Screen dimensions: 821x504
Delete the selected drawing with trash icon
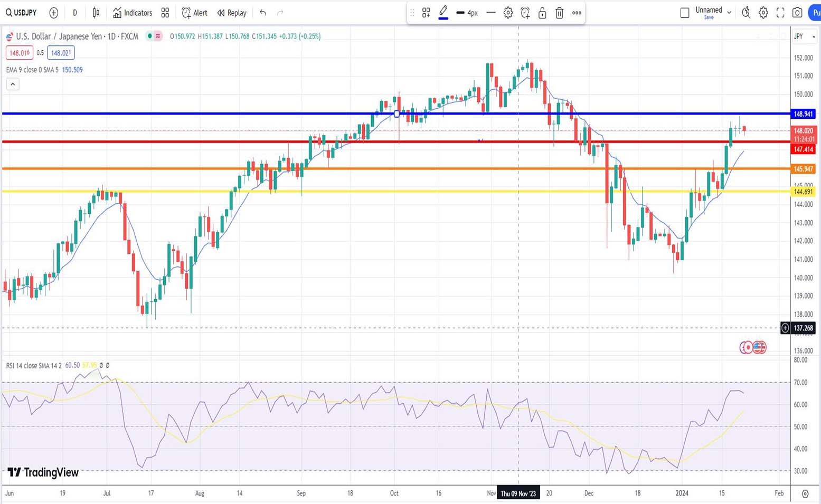(x=560, y=13)
